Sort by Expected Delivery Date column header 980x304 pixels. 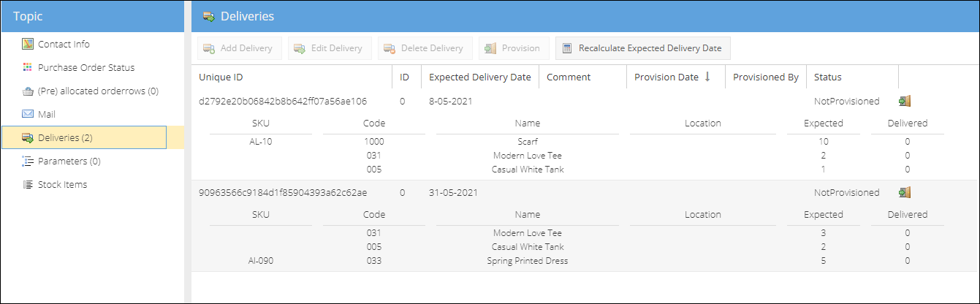[x=479, y=77]
